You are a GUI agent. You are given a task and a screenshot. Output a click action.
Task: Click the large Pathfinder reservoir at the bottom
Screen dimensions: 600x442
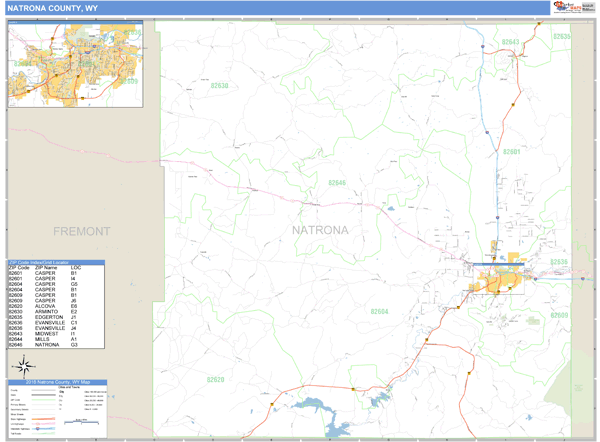tap(320, 415)
